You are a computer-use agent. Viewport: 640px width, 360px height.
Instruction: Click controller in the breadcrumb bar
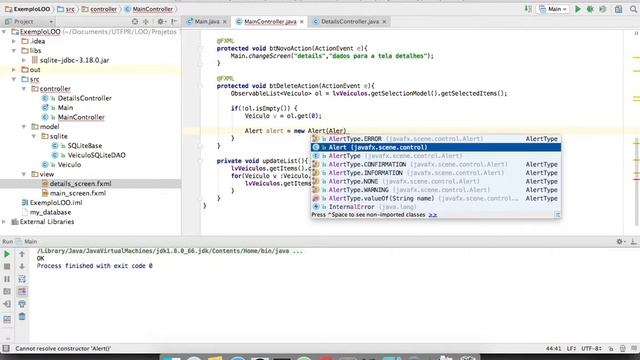pos(99,9)
